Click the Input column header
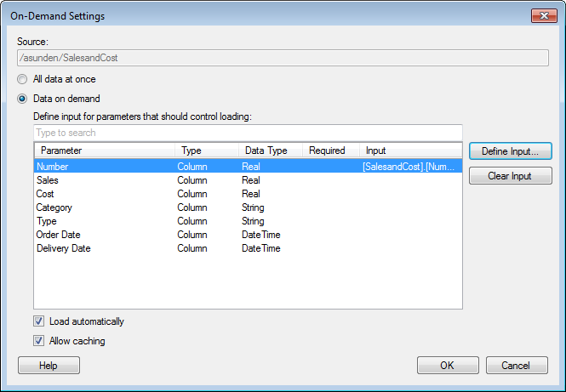This screenshot has height=392, width=566. 410,151
